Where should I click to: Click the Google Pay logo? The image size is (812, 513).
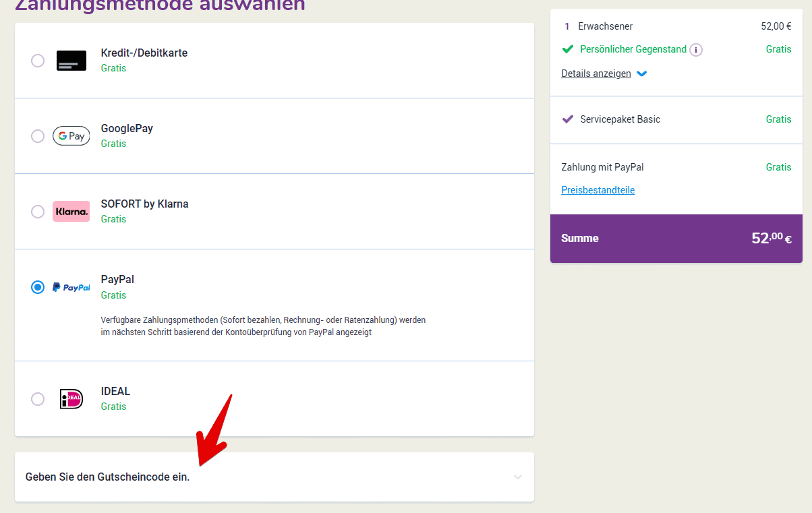(x=71, y=136)
